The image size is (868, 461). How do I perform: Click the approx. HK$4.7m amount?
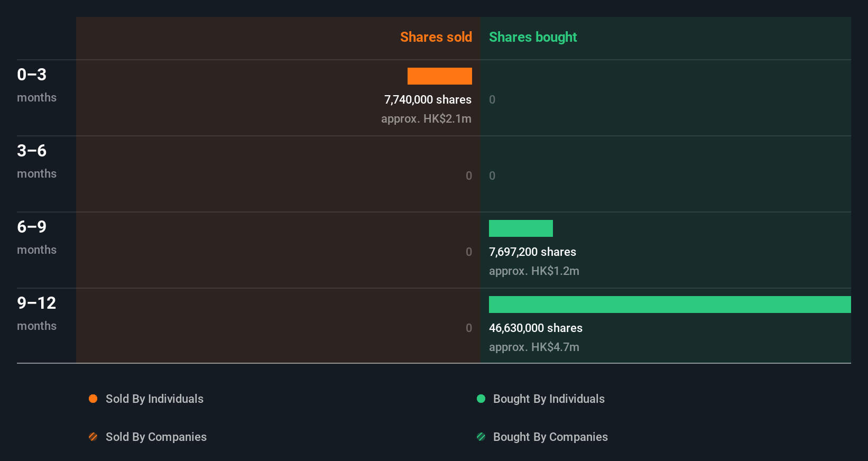pyautogui.click(x=534, y=347)
